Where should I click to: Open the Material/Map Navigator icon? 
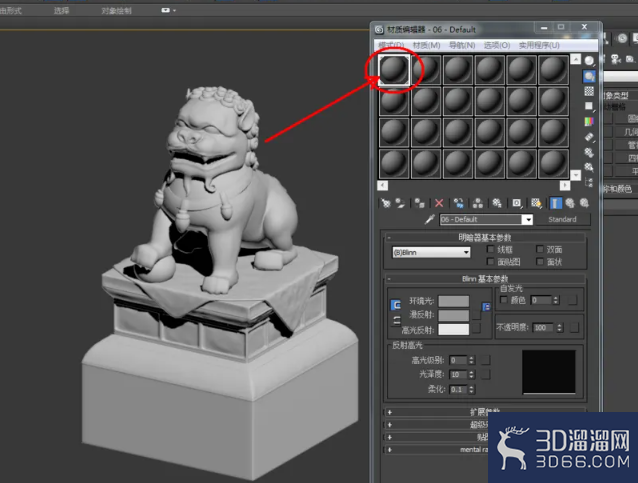pyautogui.click(x=589, y=182)
